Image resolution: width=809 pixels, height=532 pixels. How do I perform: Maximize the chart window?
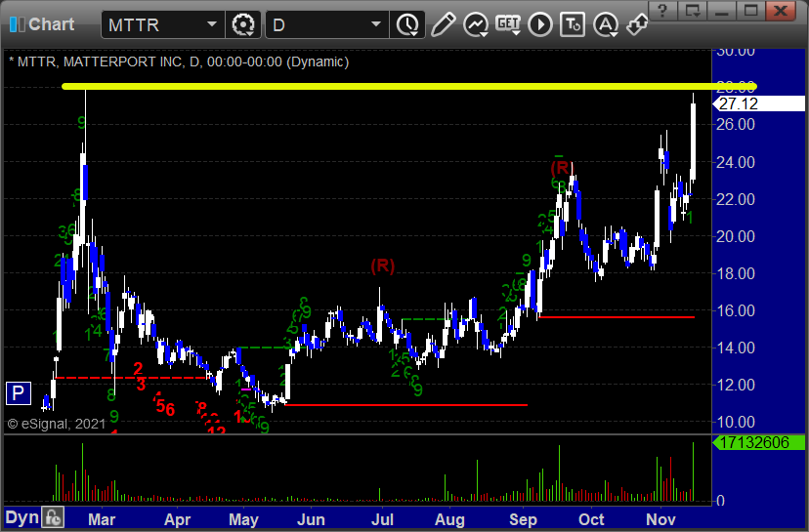[750, 11]
